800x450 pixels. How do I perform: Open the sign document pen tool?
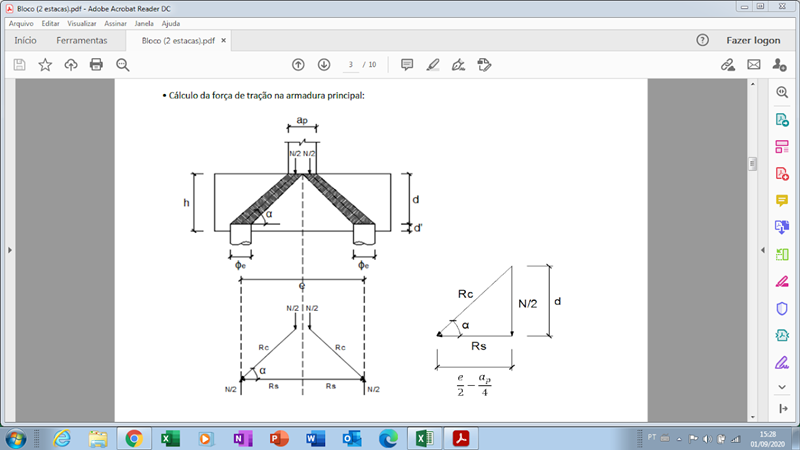pos(458,65)
